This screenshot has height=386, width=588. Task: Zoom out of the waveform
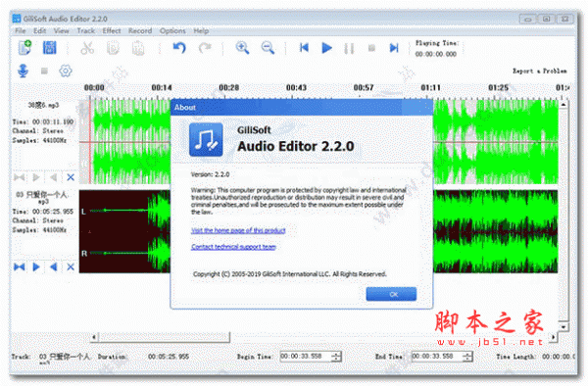click(x=268, y=48)
